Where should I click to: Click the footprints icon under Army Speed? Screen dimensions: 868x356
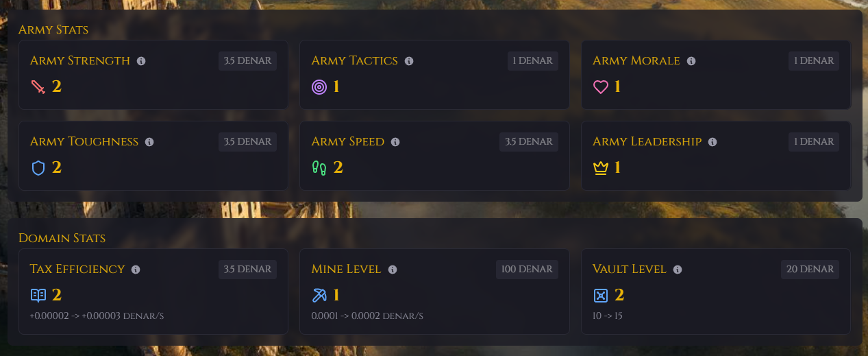(319, 168)
